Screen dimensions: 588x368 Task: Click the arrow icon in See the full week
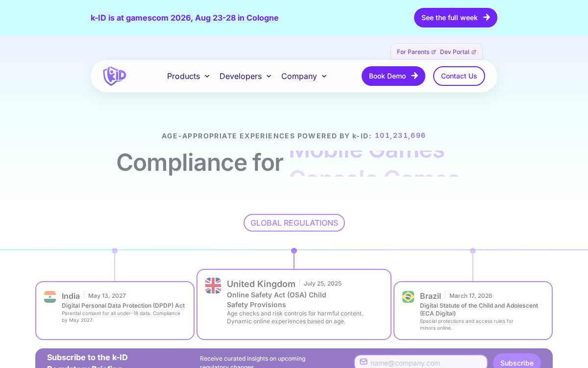click(x=487, y=17)
